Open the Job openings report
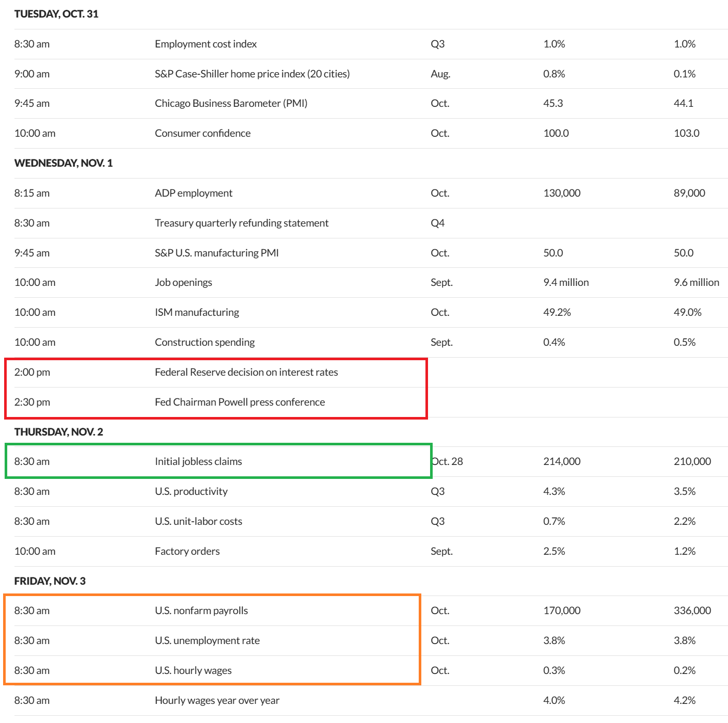The image size is (728, 723). [183, 282]
